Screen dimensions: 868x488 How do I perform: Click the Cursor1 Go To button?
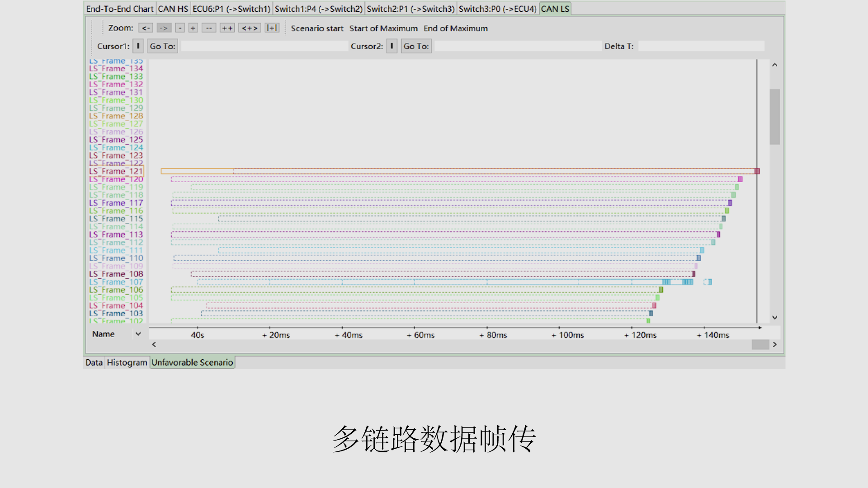(x=162, y=46)
